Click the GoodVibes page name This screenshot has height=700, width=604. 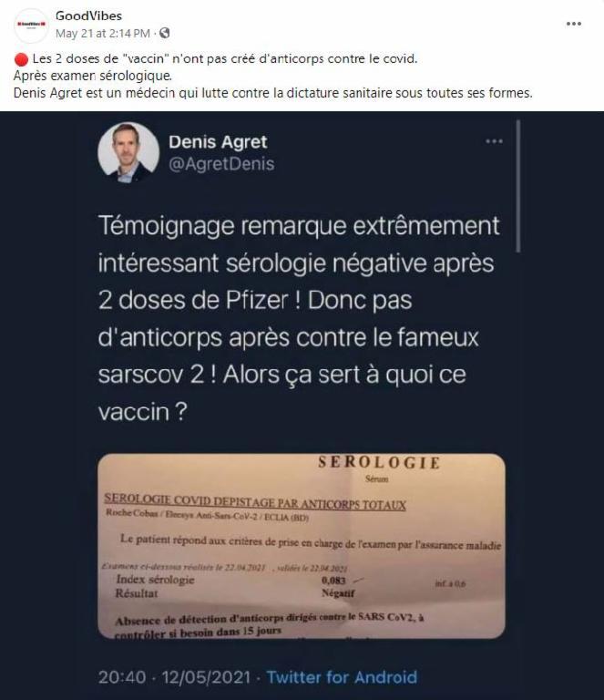(88, 15)
